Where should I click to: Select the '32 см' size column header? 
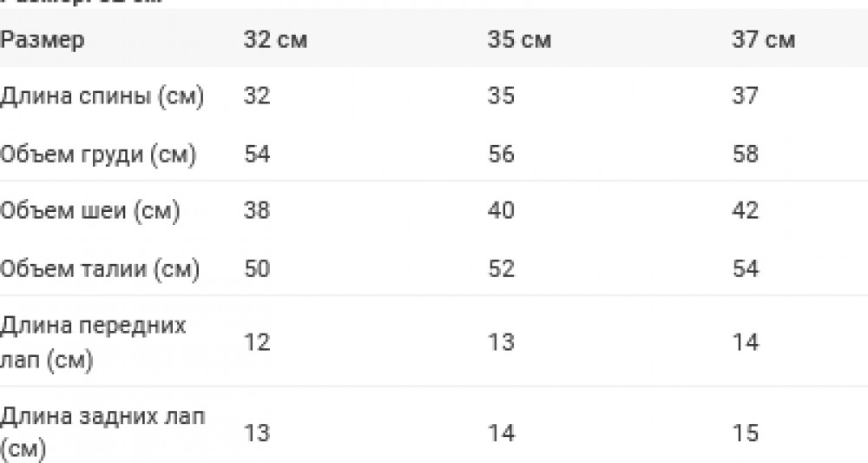point(275,40)
